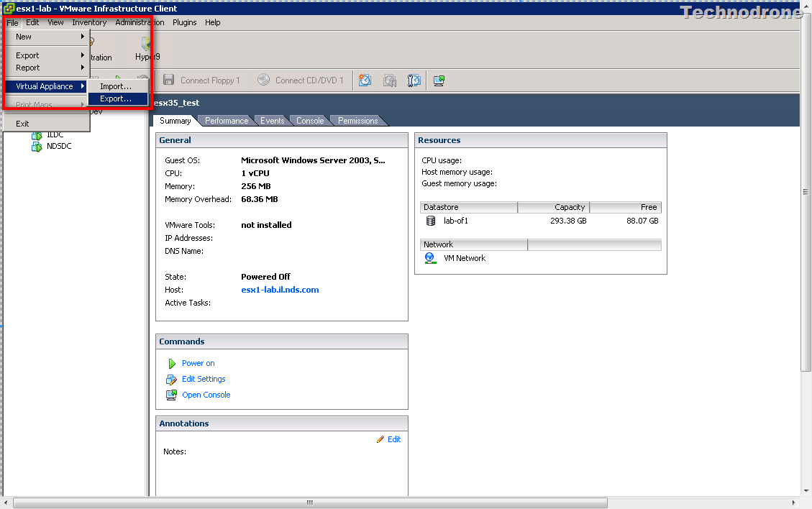Click the Network column header

474,244
